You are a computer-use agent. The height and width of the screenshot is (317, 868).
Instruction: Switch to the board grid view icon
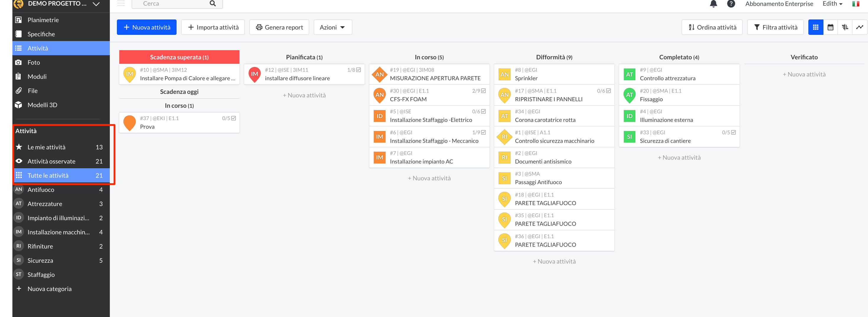click(x=815, y=27)
